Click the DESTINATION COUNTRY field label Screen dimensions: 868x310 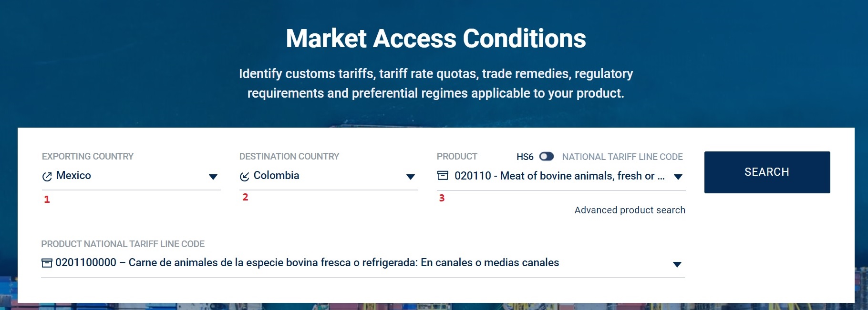click(289, 156)
